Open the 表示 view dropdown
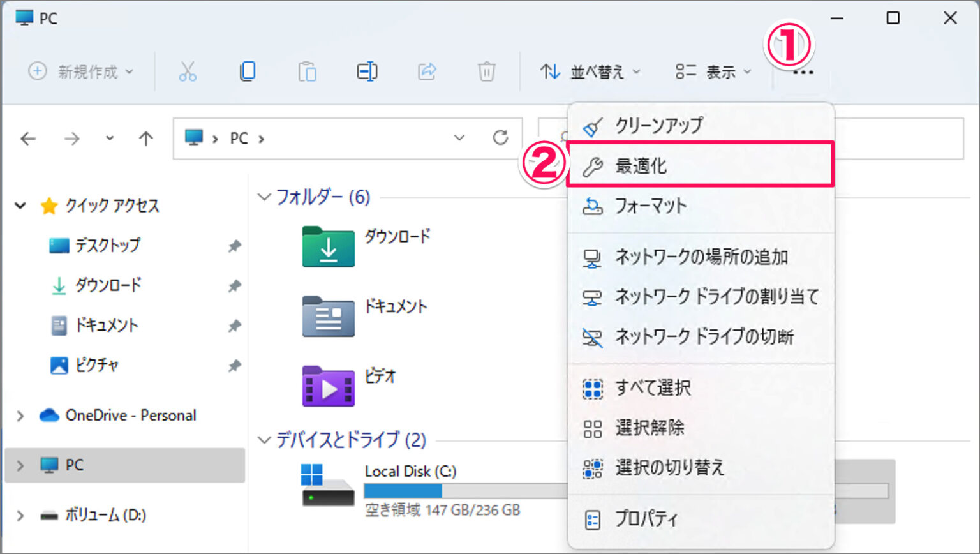 [713, 71]
